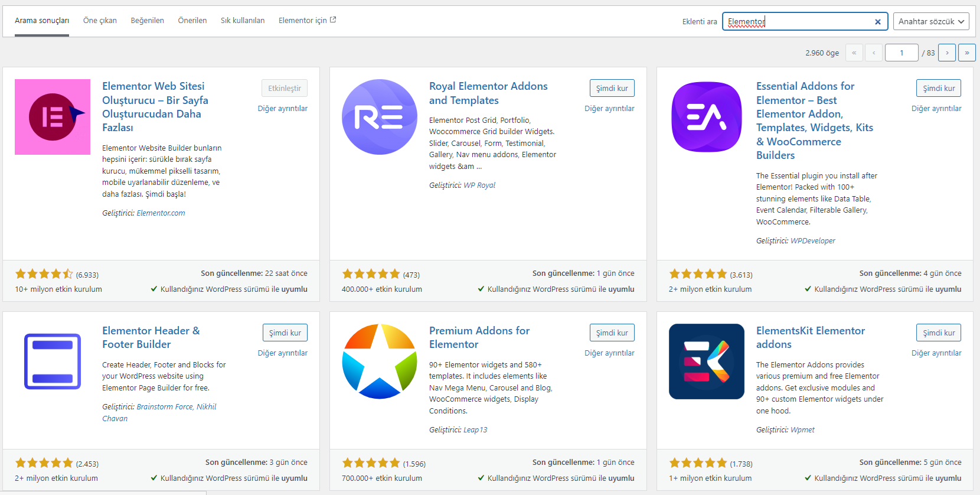Select the Sık kullanılan tab
This screenshot has height=495, width=980.
243,21
